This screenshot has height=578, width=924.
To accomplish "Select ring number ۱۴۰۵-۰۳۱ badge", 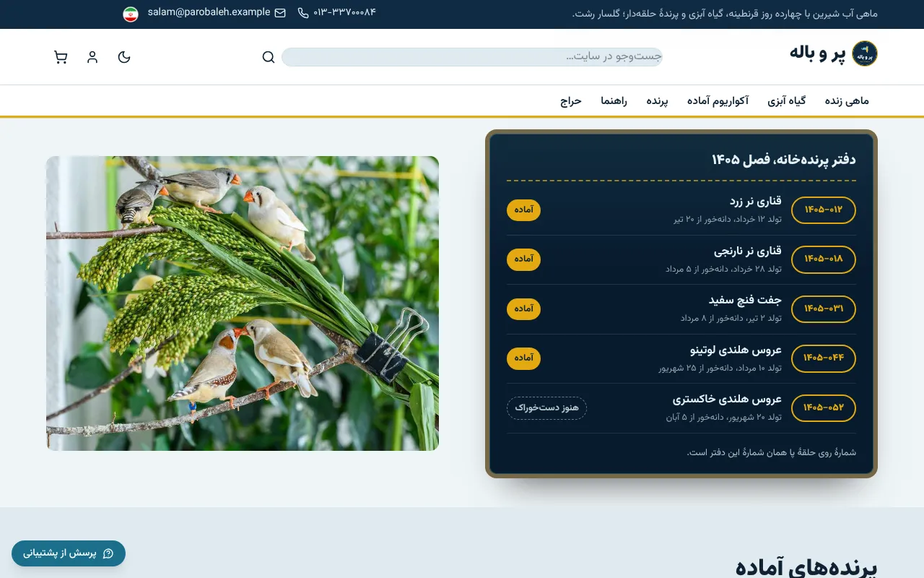I will tap(824, 309).
